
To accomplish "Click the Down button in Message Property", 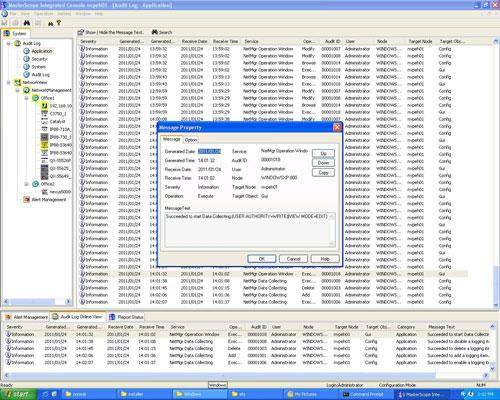I will coord(323,163).
